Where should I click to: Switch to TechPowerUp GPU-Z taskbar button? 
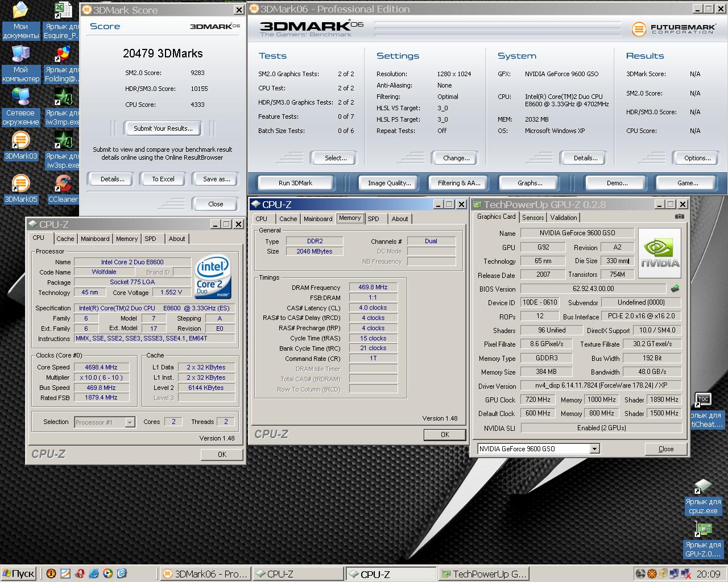coord(484,574)
